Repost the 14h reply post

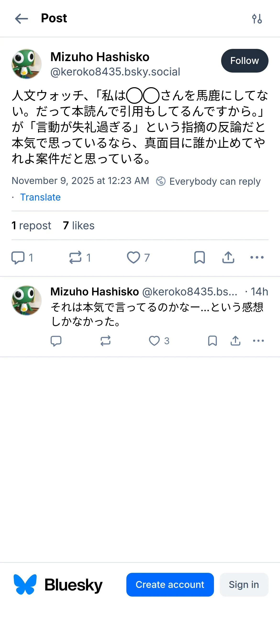[105, 341]
